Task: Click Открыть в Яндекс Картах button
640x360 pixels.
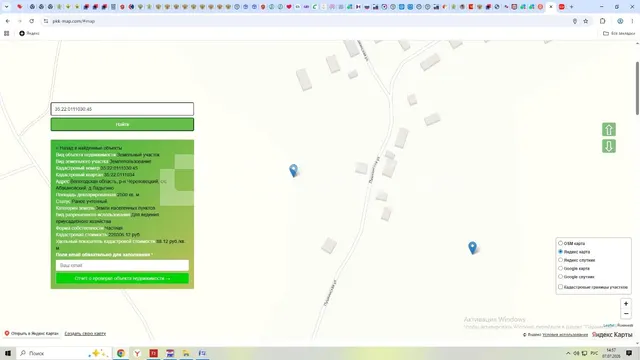Action: (31, 333)
